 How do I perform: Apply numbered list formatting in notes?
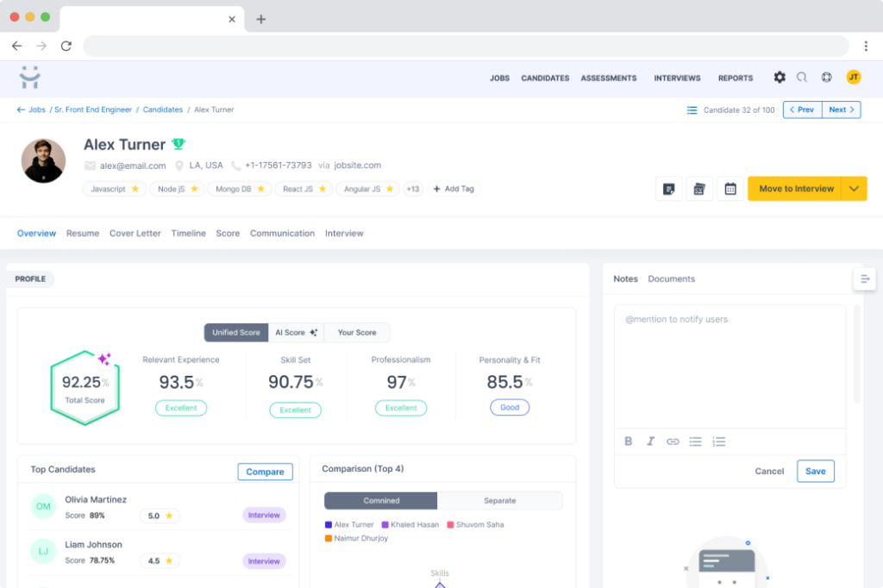click(719, 441)
